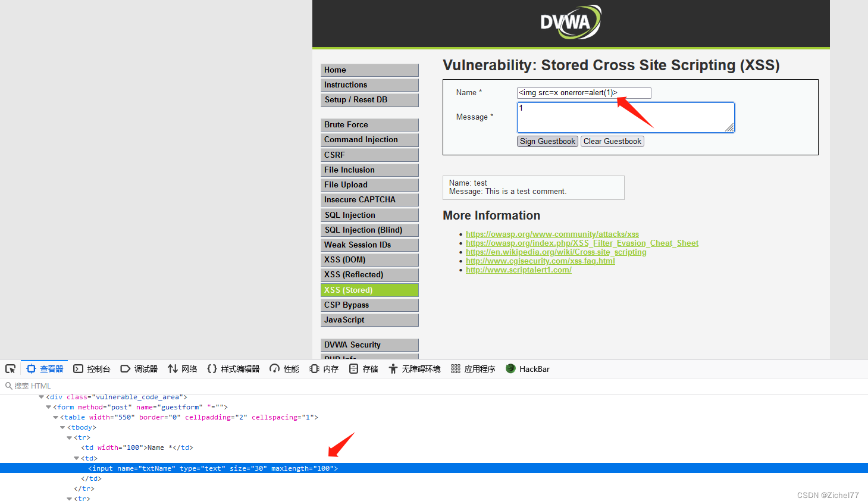Viewport: 868px width, 504px height.
Task: Open Setup / Reset DB
Action: 369,99
